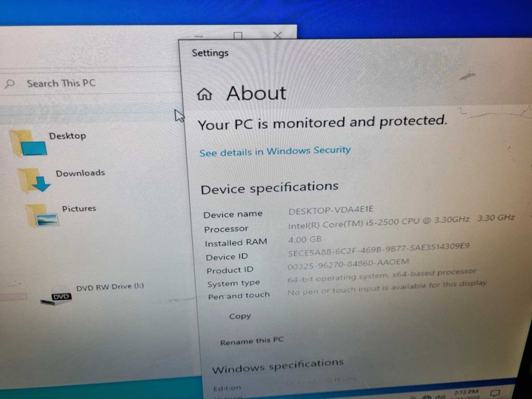Select the Desktop folder label

click(67, 136)
